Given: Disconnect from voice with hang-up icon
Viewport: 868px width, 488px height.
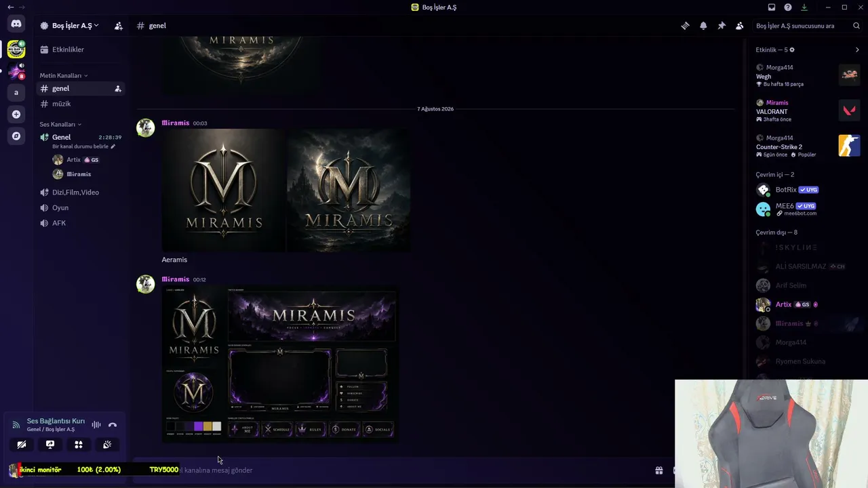Looking at the screenshot, I should point(113,425).
